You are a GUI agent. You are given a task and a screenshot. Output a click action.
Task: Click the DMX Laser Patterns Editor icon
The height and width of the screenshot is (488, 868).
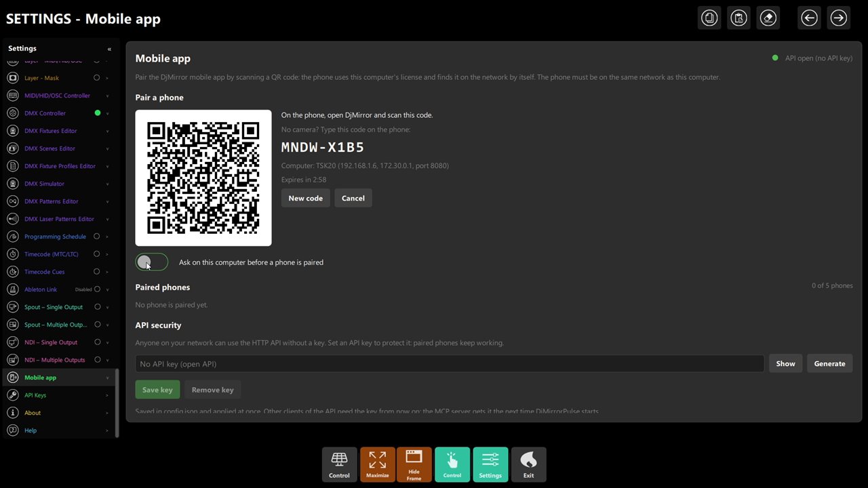tap(12, 219)
